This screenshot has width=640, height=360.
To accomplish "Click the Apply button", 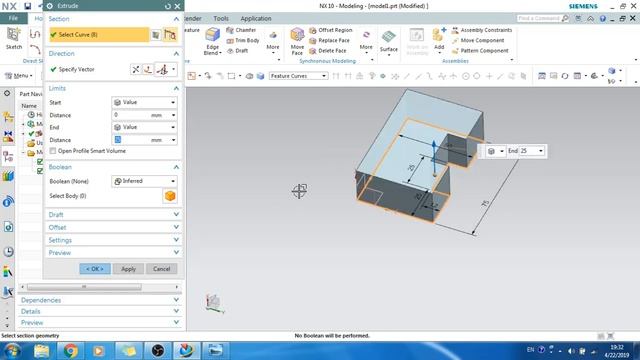I will [x=128, y=269].
